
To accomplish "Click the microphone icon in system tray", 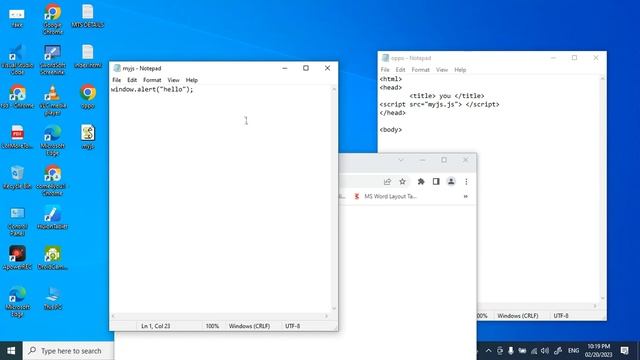I will (x=511, y=351).
